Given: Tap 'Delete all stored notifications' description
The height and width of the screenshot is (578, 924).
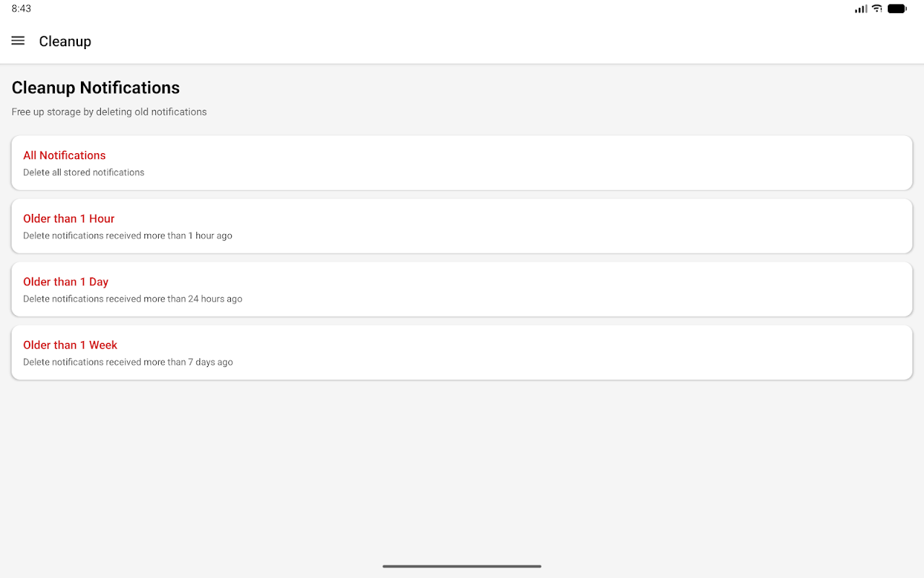Looking at the screenshot, I should pyautogui.click(x=84, y=173).
